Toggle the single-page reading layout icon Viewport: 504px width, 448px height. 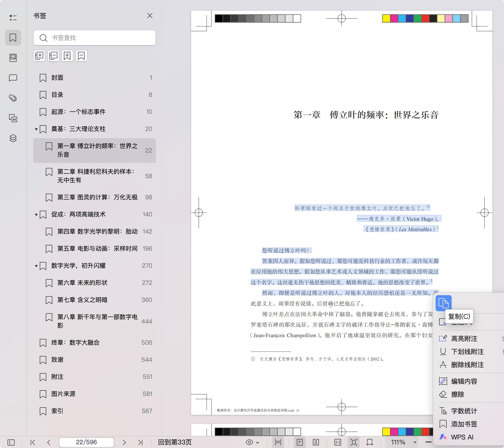point(300,442)
